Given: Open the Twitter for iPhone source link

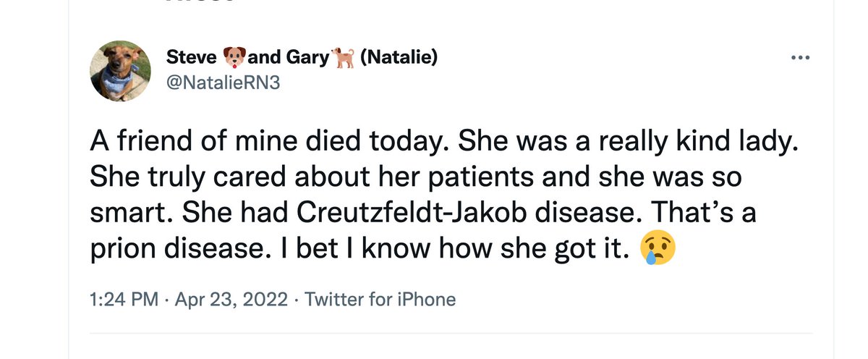Looking at the screenshot, I should [380, 299].
